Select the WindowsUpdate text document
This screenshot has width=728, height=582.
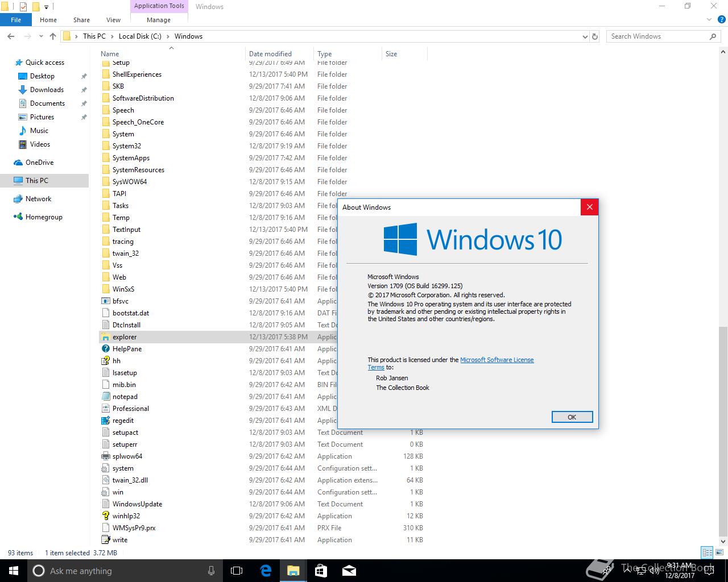tap(137, 504)
